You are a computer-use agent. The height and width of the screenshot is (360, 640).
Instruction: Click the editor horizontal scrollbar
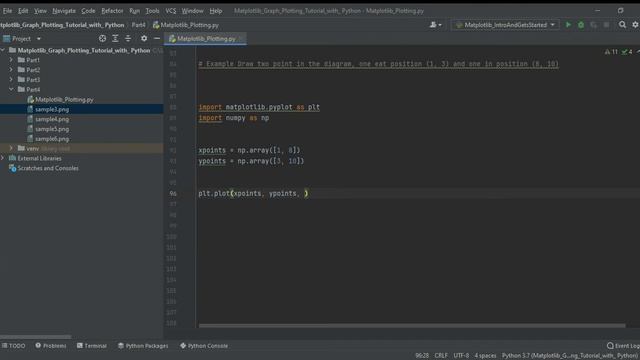[x=412, y=326]
